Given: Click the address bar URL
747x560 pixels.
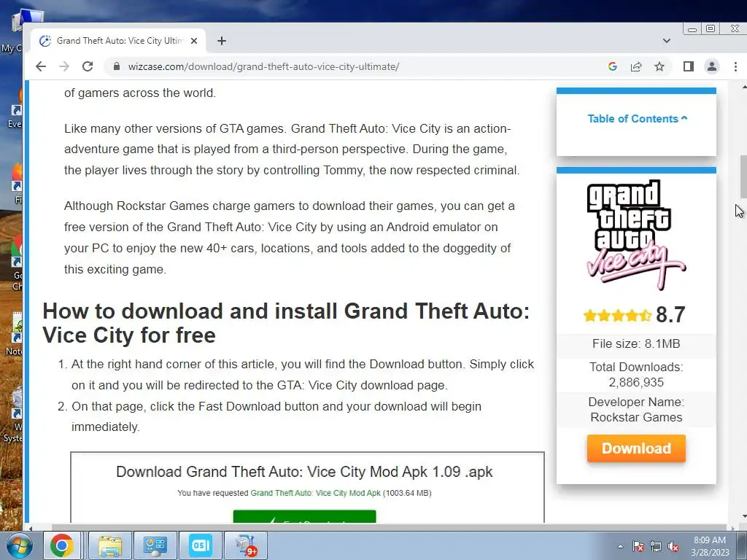Looking at the screenshot, I should 263,66.
